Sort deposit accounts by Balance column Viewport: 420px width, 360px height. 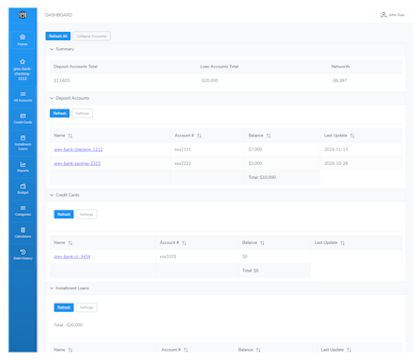click(269, 136)
